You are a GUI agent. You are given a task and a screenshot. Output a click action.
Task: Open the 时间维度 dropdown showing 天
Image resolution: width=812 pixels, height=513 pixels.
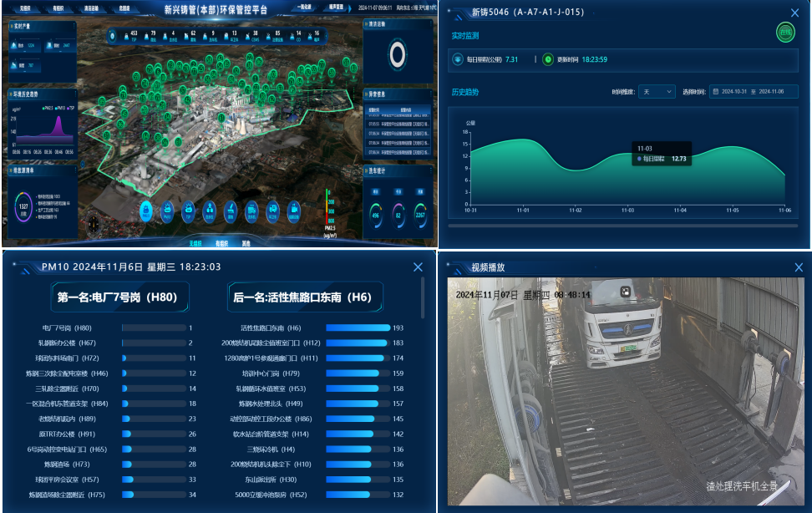[x=657, y=92]
